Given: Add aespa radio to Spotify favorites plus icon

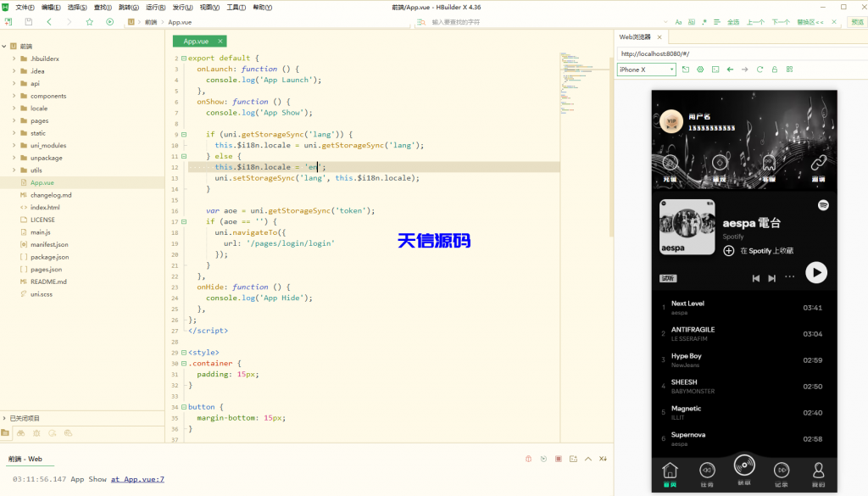Looking at the screenshot, I should point(729,251).
